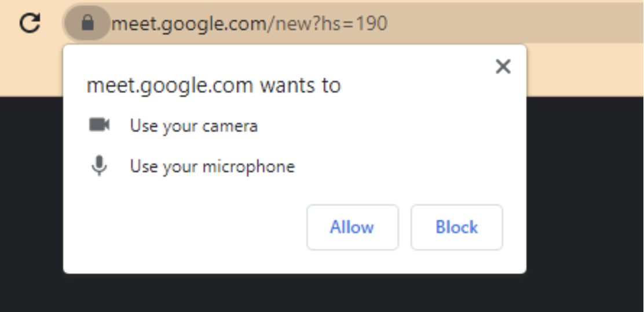Click the "Use your camera" text

(193, 126)
